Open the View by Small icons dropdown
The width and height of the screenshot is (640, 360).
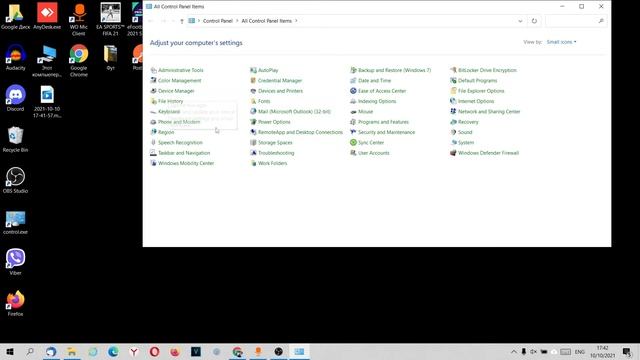tap(562, 42)
